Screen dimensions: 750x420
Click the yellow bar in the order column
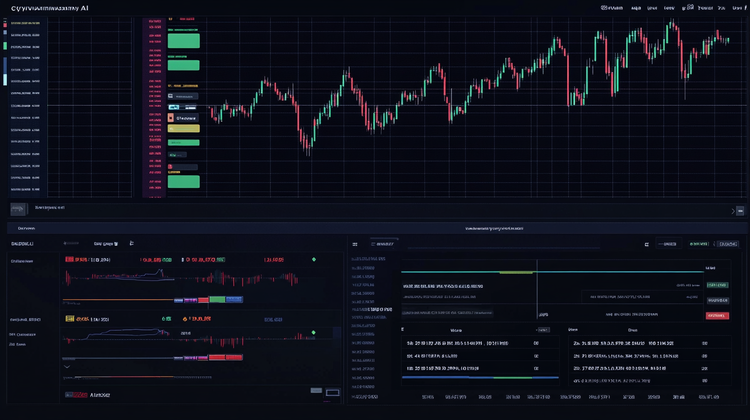coord(184,129)
